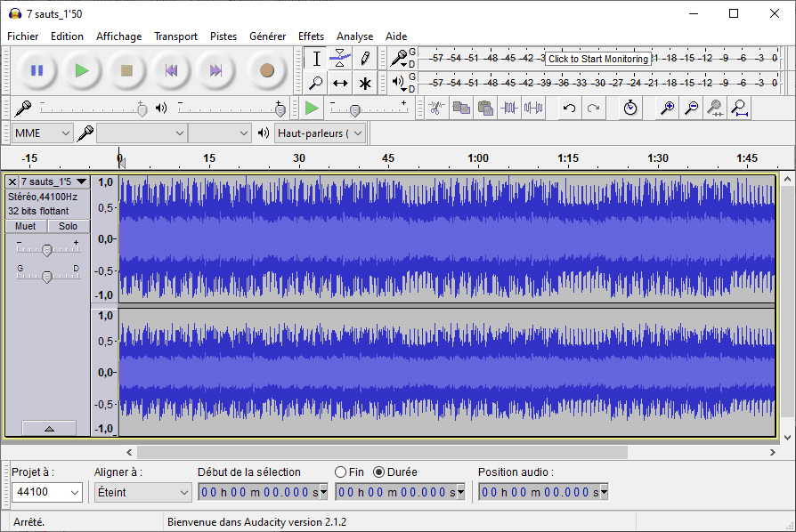The width and height of the screenshot is (796, 532).
Task: Click the Sync-Lock tracks clock icon
Action: (x=630, y=108)
